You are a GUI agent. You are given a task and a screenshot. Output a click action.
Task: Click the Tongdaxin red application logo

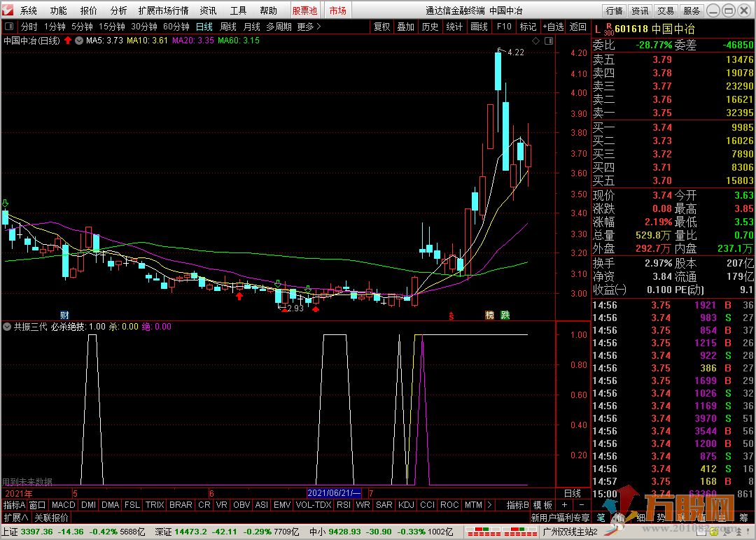pyautogui.click(x=8, y=10)
